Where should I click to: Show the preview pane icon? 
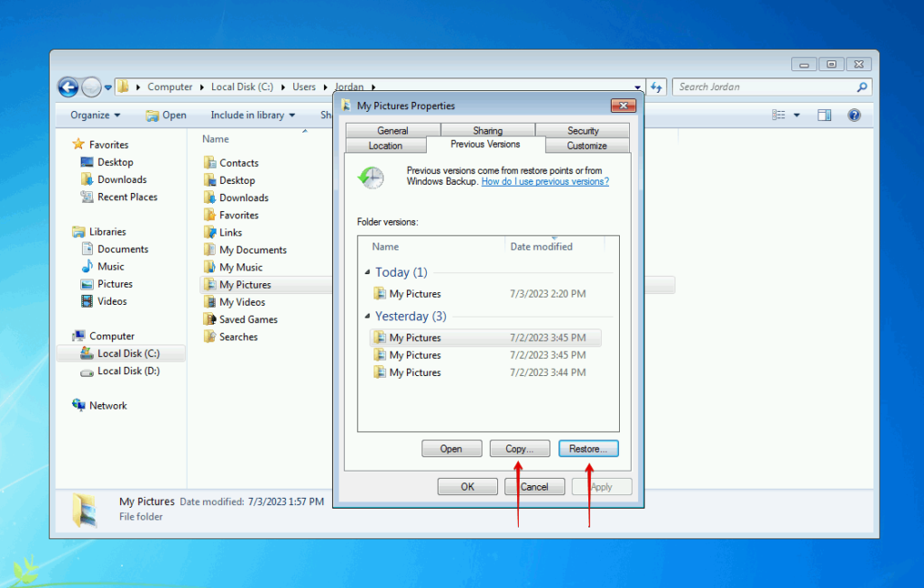tap(824, 115)
